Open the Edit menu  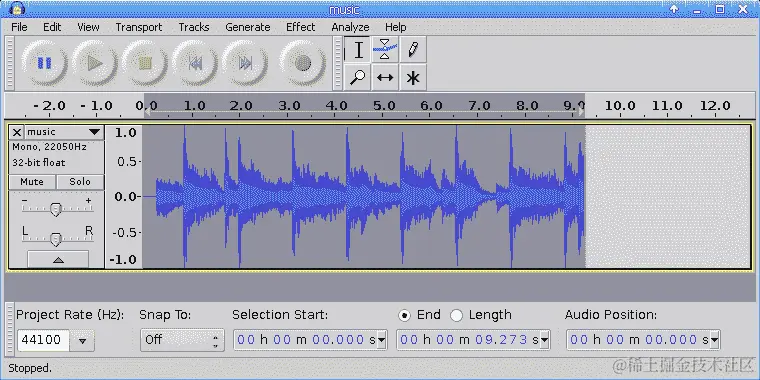click(52, 27)
